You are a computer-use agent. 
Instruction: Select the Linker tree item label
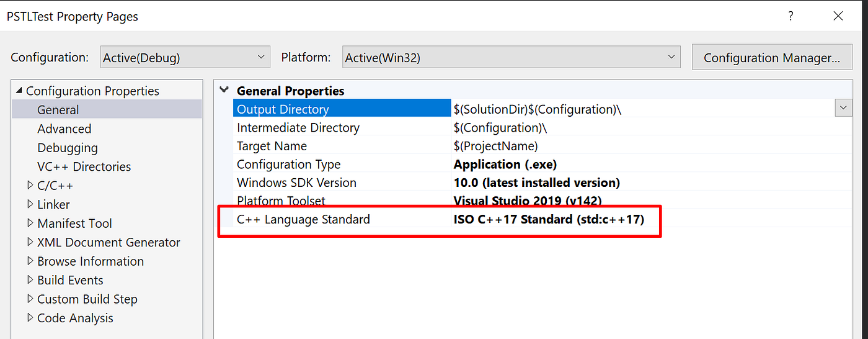[53, 204]
